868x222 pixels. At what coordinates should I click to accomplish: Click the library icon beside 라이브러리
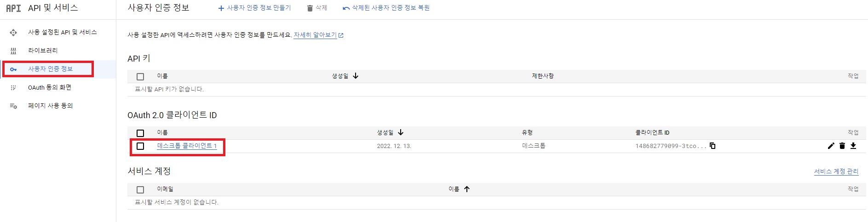click(13, 51)
